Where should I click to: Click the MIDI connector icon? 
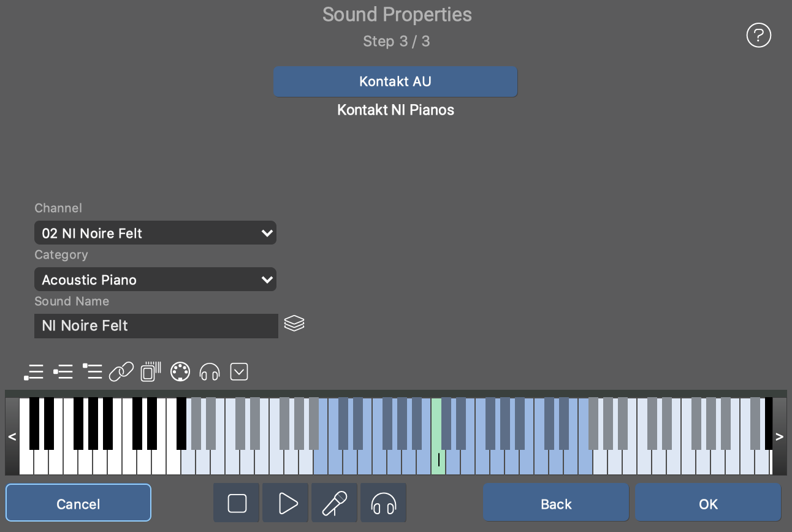[x=180, y=372]
